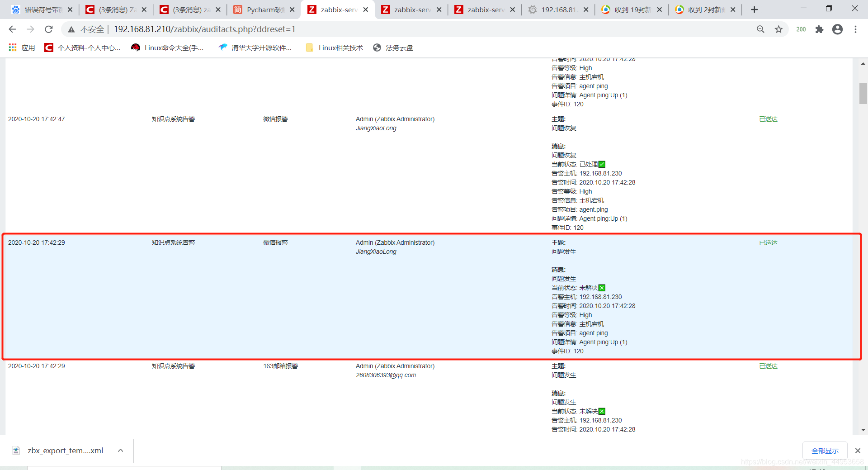This screenshot has width=868, height=470.
Task: Open Linux相关技术 bookmark folder
Action: pyautogui.click(x=334, y=47)
